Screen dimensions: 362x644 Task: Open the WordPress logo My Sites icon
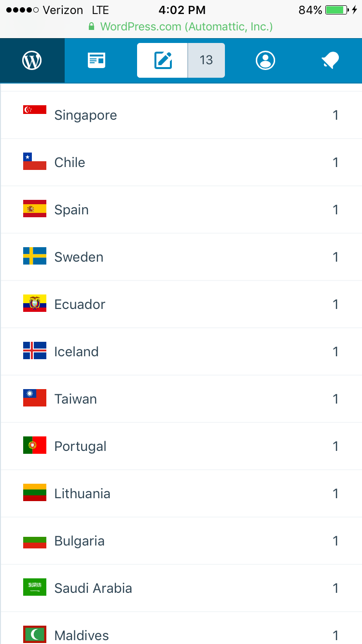click(32, 60)
